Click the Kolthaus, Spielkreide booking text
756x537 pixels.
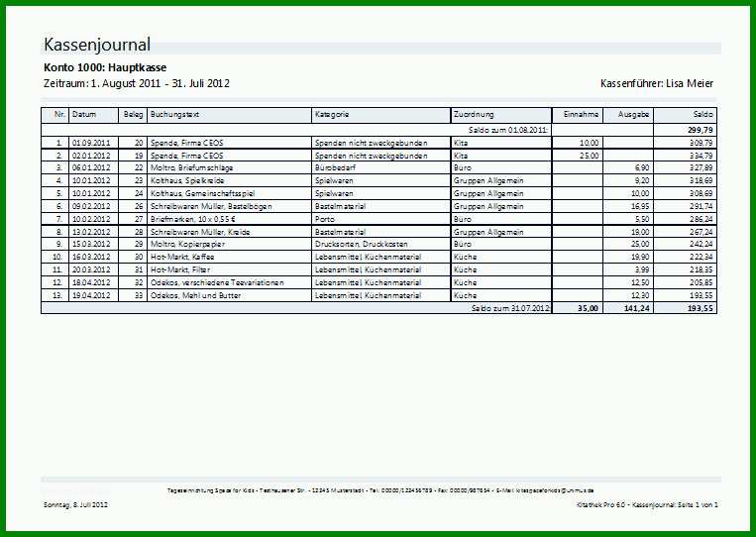tap(187, 180)
